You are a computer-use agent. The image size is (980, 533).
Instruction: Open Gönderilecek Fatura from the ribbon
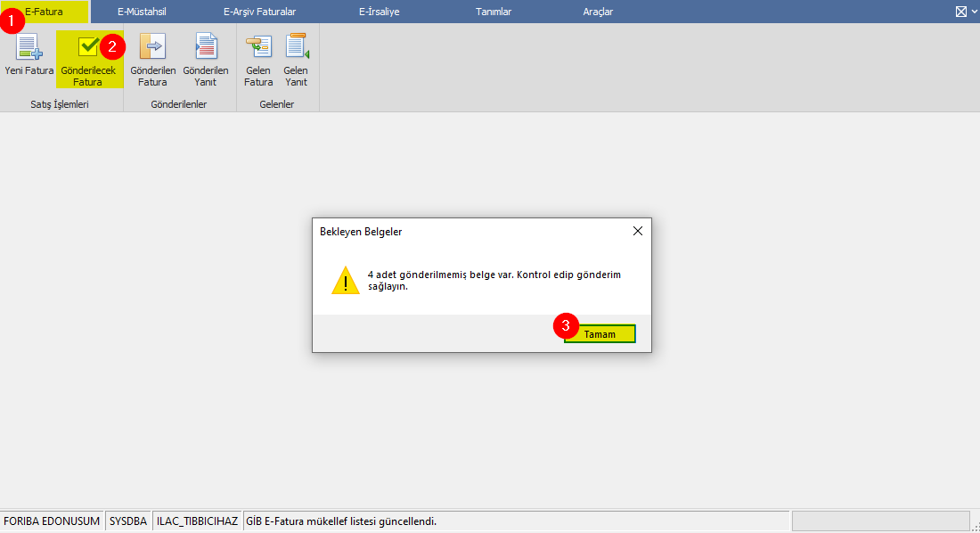88,47
